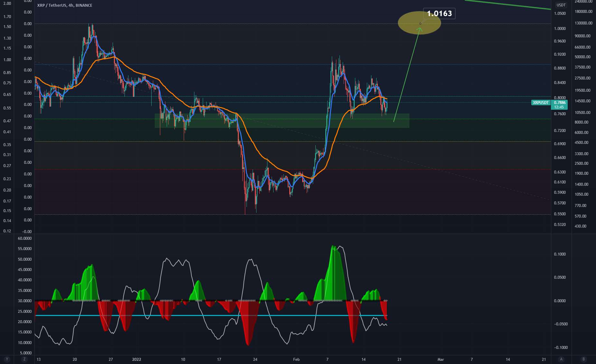The image size is (596, 364).
Task: Click the 30.0000 indicator scale label
Action: [25, 301]
